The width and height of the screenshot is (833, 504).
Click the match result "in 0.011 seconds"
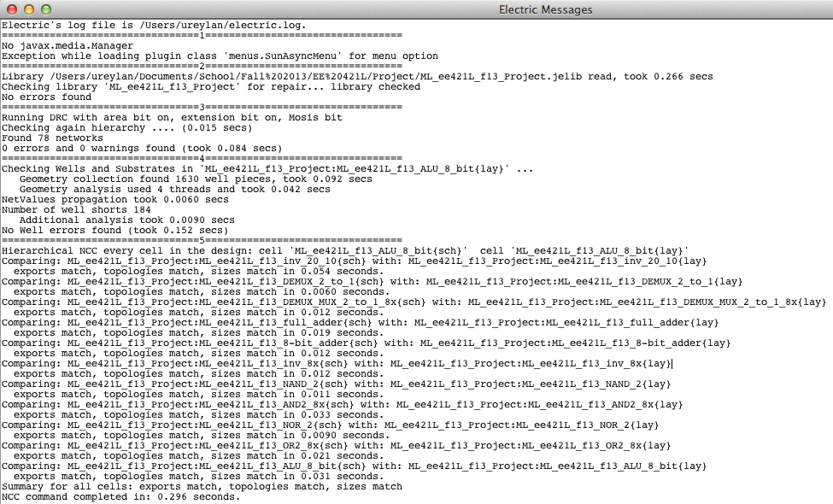point(330,394)
